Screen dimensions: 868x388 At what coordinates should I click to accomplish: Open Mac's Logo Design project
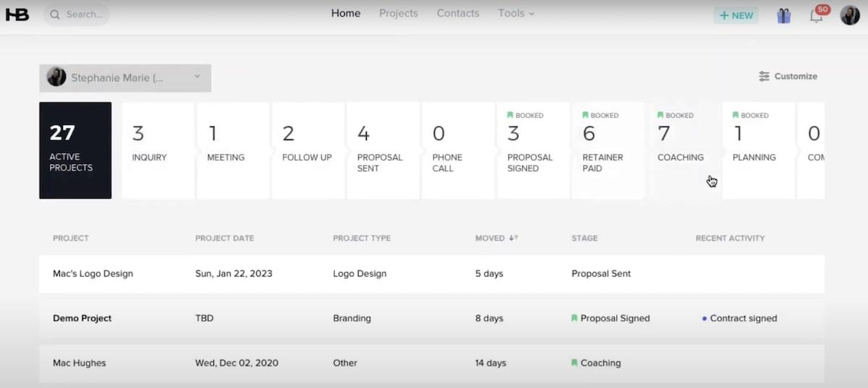93,274
